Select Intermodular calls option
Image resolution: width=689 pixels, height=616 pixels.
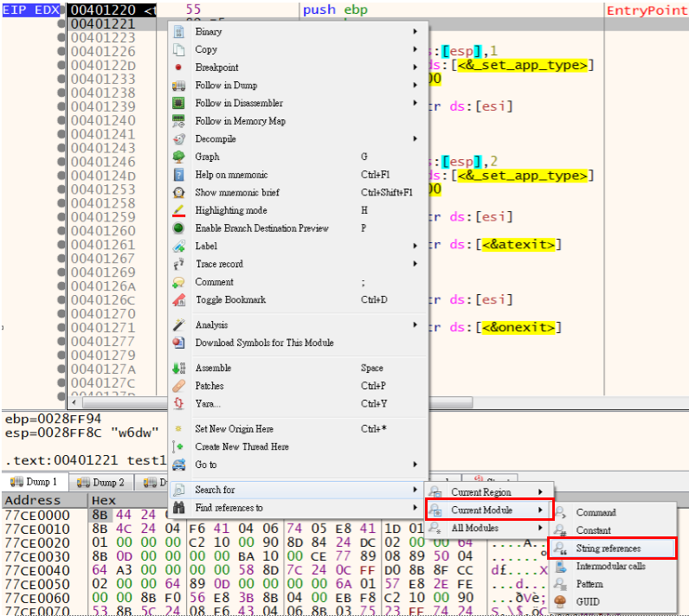[x=612, y=566]
